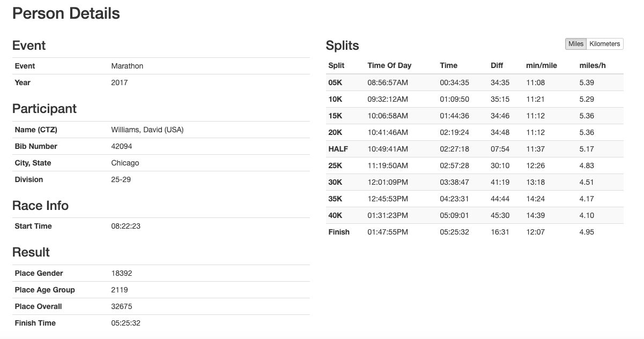Click the 40K split row label
The height and width of the screenshot is (339, 644).
335,215
